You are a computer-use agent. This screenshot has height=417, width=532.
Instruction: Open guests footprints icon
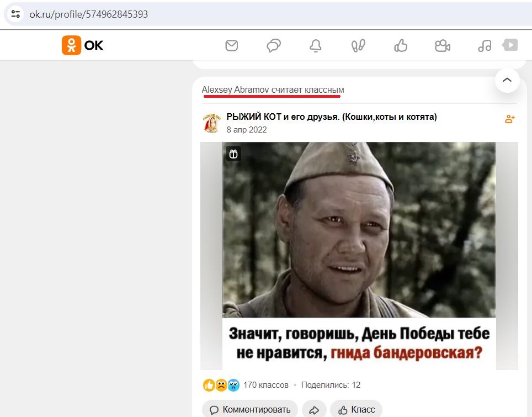click(x=358, y=45)
